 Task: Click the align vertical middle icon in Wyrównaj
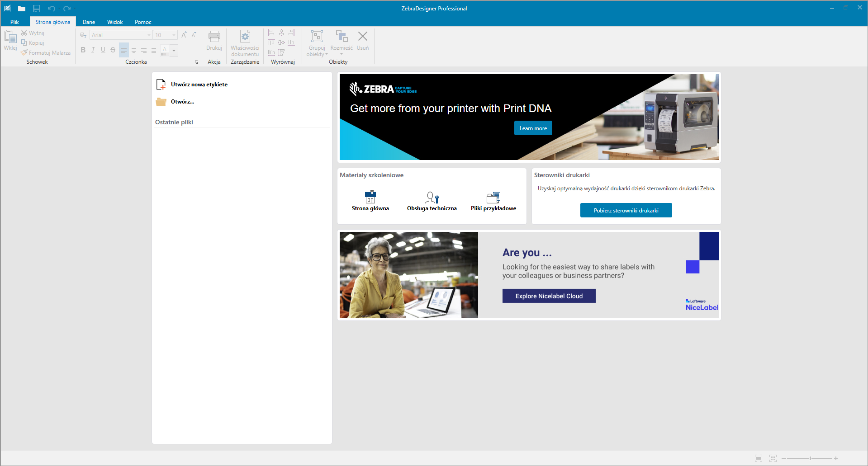(281, 42)
